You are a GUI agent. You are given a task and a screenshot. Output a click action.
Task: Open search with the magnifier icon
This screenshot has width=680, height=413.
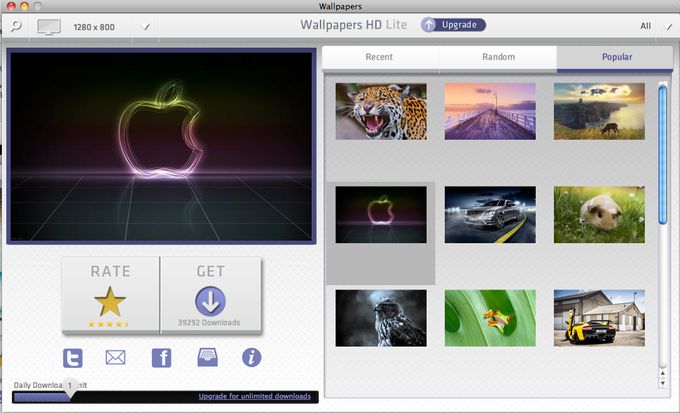[16, 26]
